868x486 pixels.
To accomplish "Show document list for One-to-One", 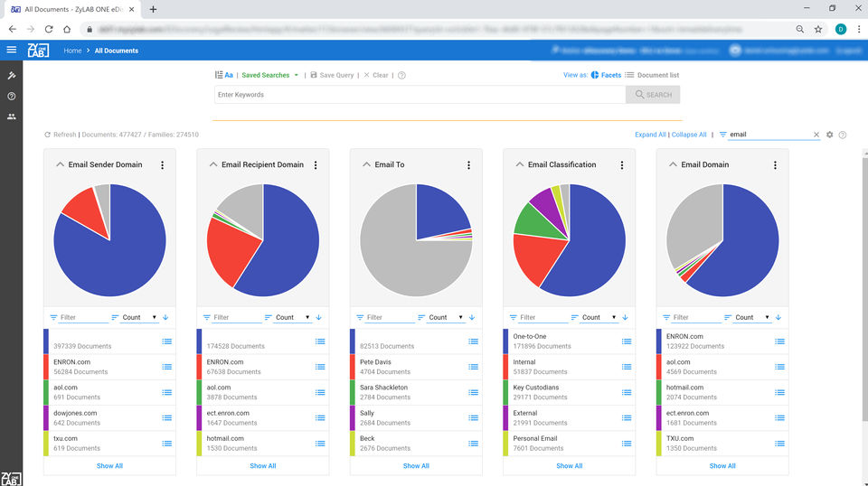I will click(627, 341).
